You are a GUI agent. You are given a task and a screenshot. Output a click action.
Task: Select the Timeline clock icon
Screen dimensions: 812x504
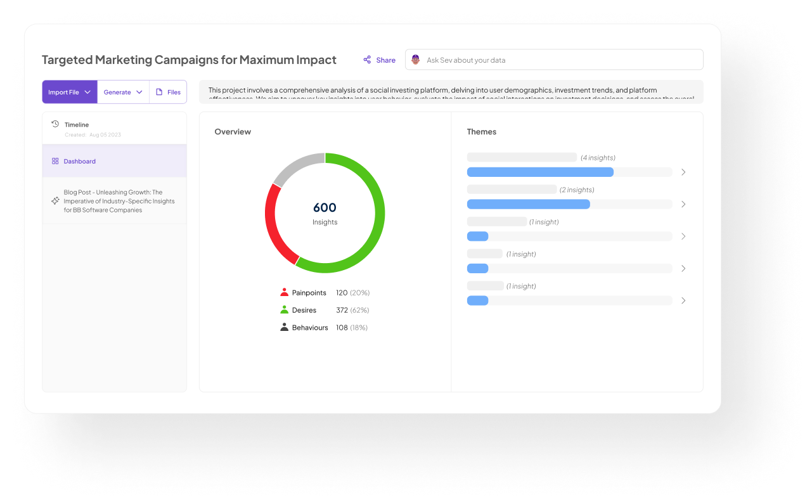(x=55, y=124)
